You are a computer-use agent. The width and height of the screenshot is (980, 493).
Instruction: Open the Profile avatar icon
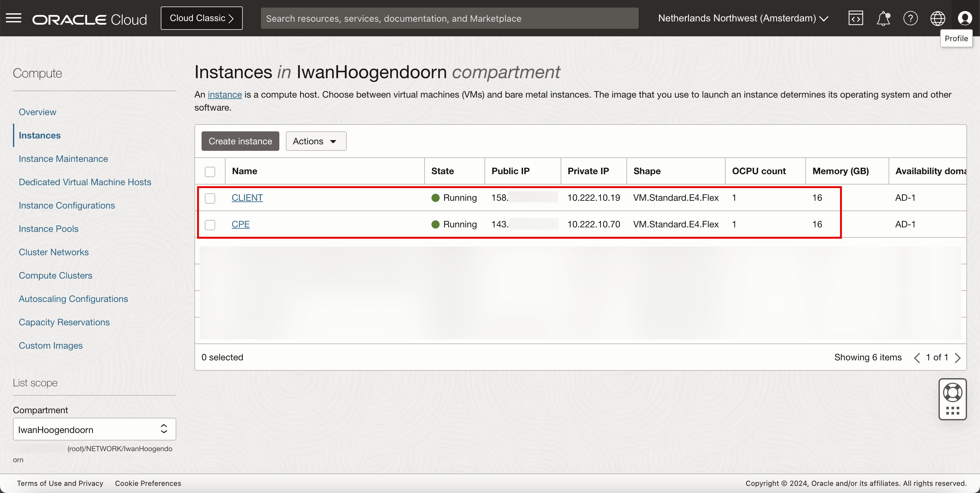965,18
